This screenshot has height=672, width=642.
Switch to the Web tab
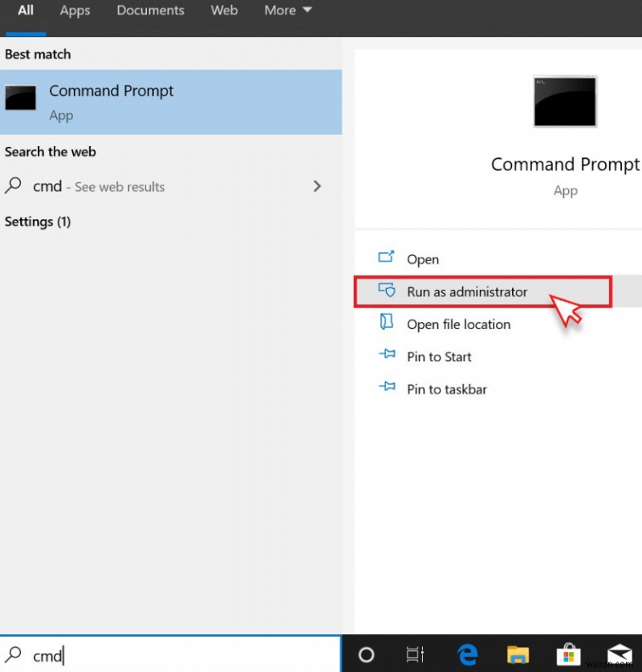(224, 10)
